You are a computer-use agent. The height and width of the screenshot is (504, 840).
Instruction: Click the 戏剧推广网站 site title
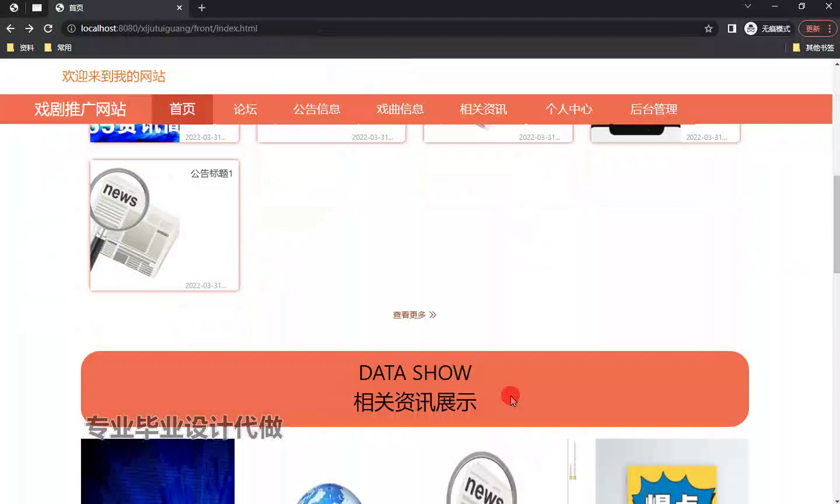[80, 109]
